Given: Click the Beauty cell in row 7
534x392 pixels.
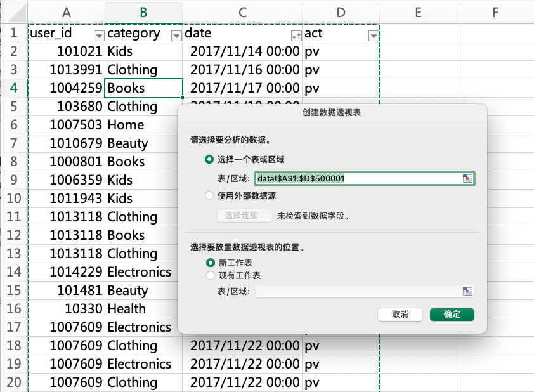Looking at the screenshot, I should click(141, 143).
